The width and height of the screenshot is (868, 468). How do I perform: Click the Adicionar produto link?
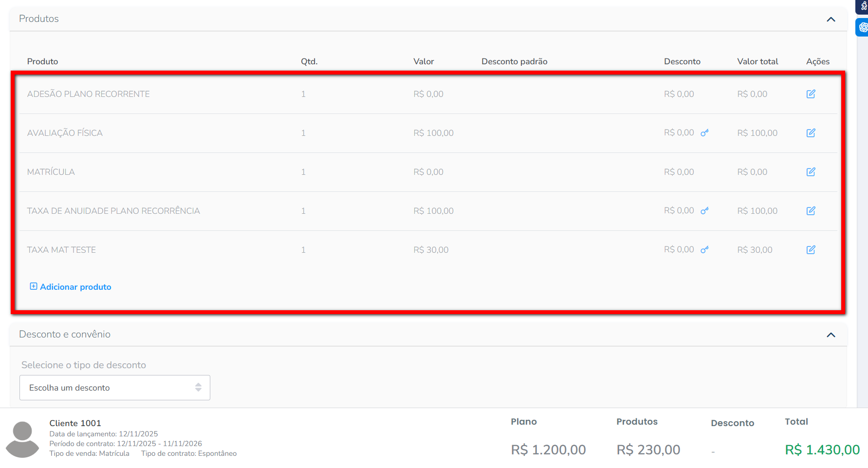coord(75,287)
